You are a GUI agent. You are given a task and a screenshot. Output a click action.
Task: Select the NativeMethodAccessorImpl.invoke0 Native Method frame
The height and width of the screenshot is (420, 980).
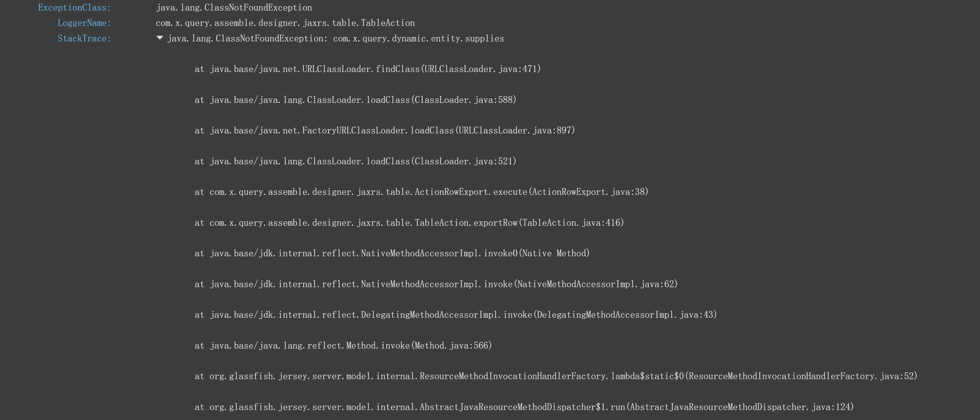pyautogui.click(x=392, y=254)
